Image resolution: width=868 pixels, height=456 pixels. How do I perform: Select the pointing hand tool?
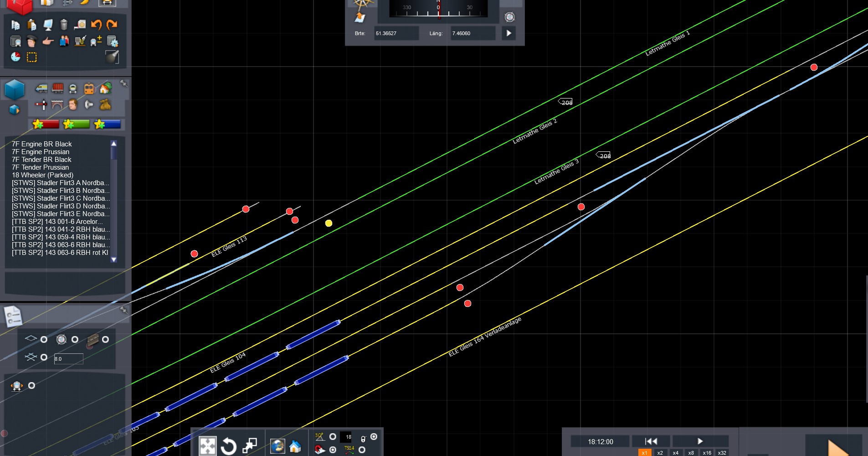click(x=48, y=41)
